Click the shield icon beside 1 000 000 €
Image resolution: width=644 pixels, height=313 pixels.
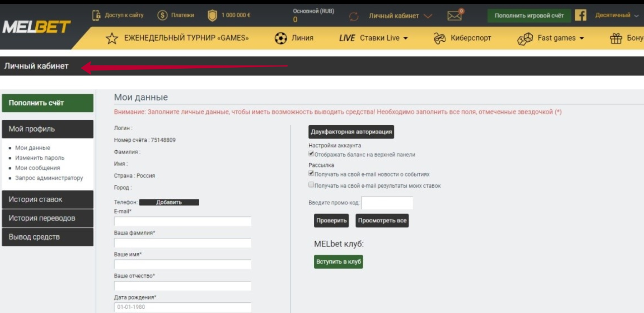tap(212, 15)
